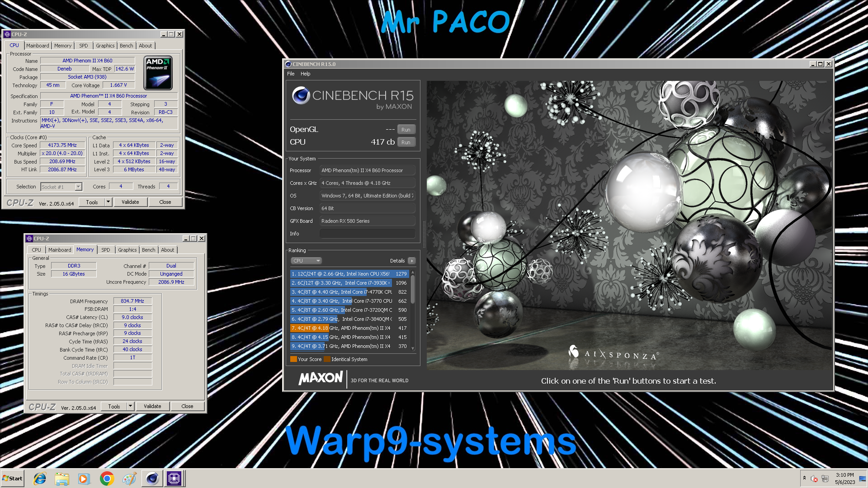Click the panel splitter handle in Cinebench
Screen dimensions: 868x488
click(424, 234)
